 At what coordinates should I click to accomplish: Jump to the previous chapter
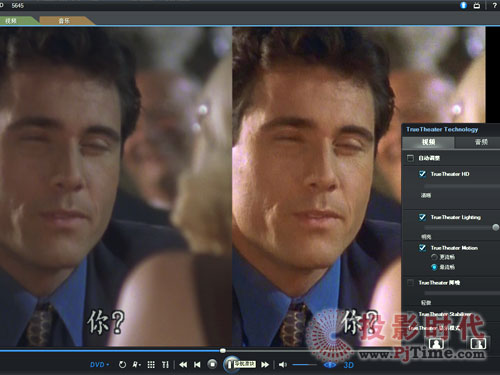[197, 365]
